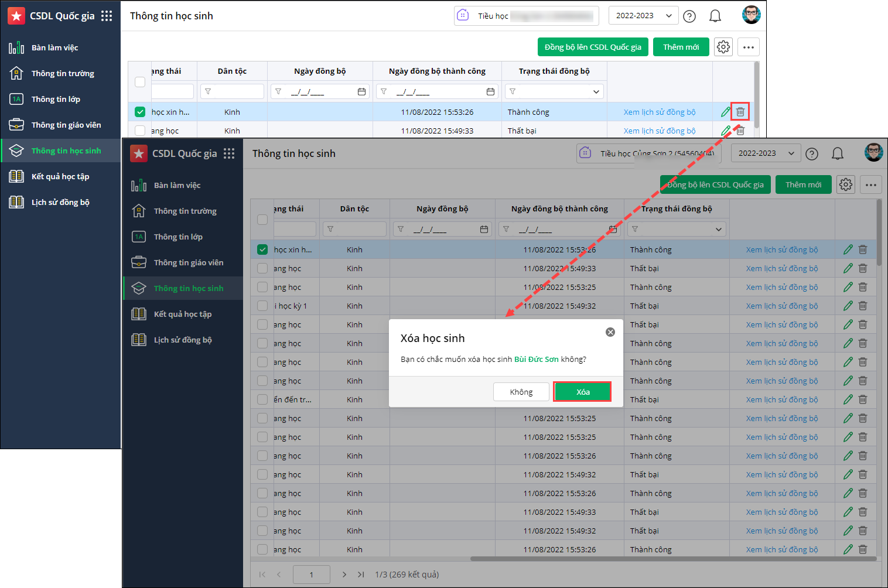Click 'Thêm mới' in the front window
Viewport: 888px width, 588px height.
click(x=804, y=184)
